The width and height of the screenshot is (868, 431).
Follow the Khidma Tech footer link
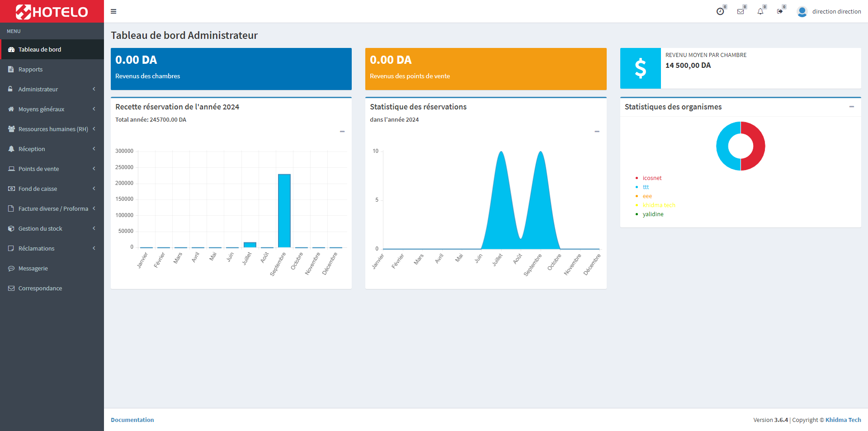[x=843, y=420]
